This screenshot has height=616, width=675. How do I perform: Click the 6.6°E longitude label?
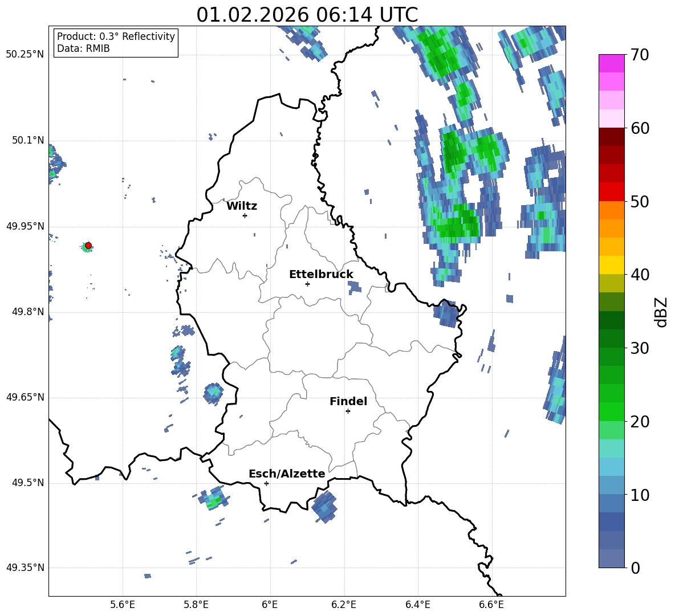(491, 605)
